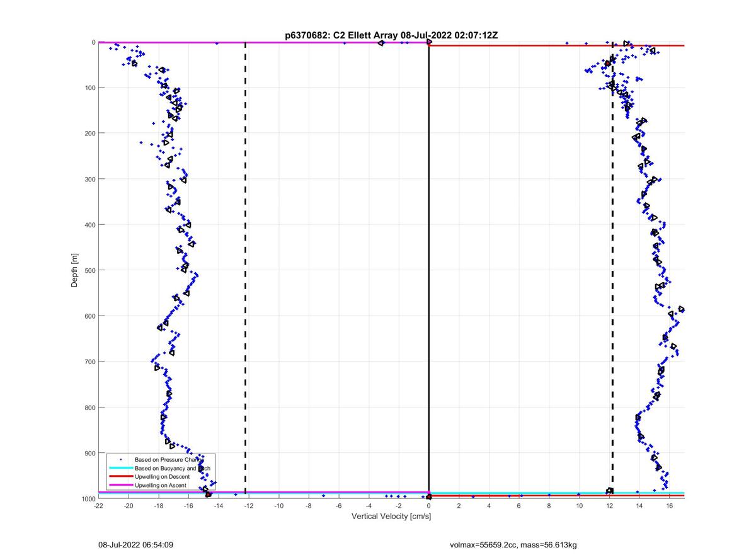Click velocity axis tick label -10
Image resolution: width=756 pixels, height=560 pixels.
point(278,505)
